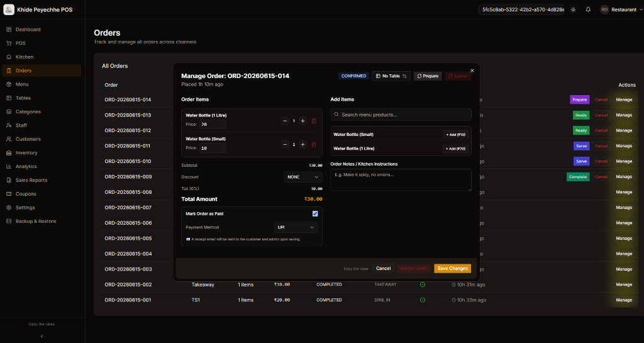Navigate to Inventory in sidebar
The width and height of the screenshot is (644, 343).
[x=41, y=153]
